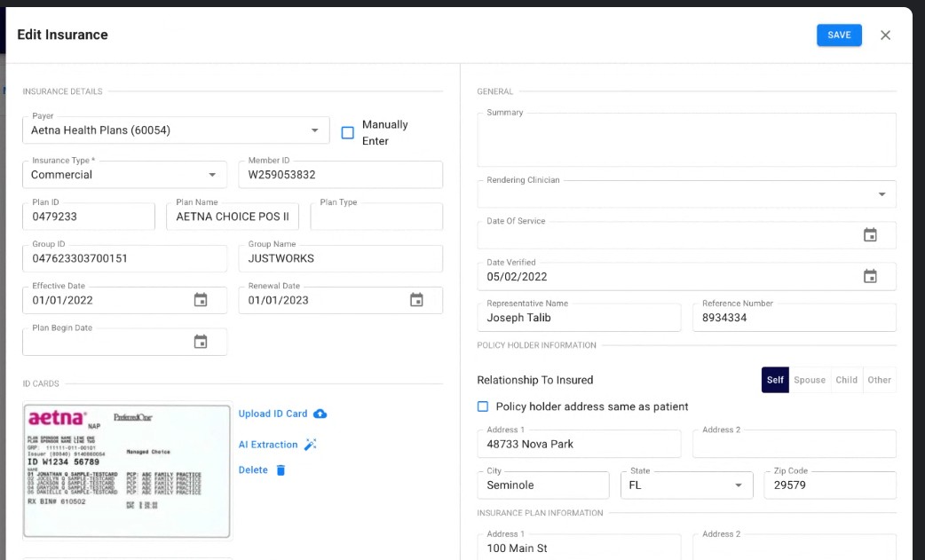Click the Zip Code field
The image size is (925, 560).
[830, 485]
